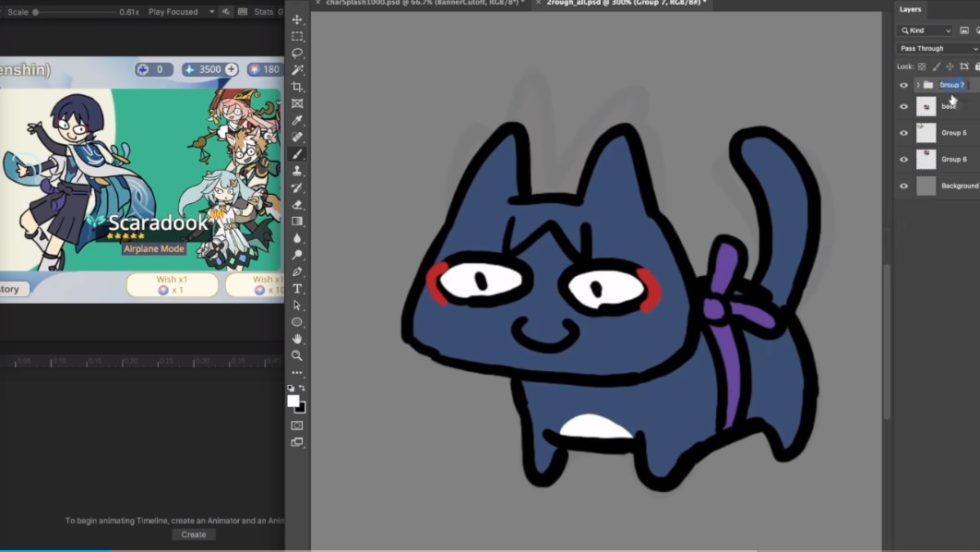Select the Gradient tool
Image resolution: width=980 pixels, height=552 pixels.
tap(297, 222)
